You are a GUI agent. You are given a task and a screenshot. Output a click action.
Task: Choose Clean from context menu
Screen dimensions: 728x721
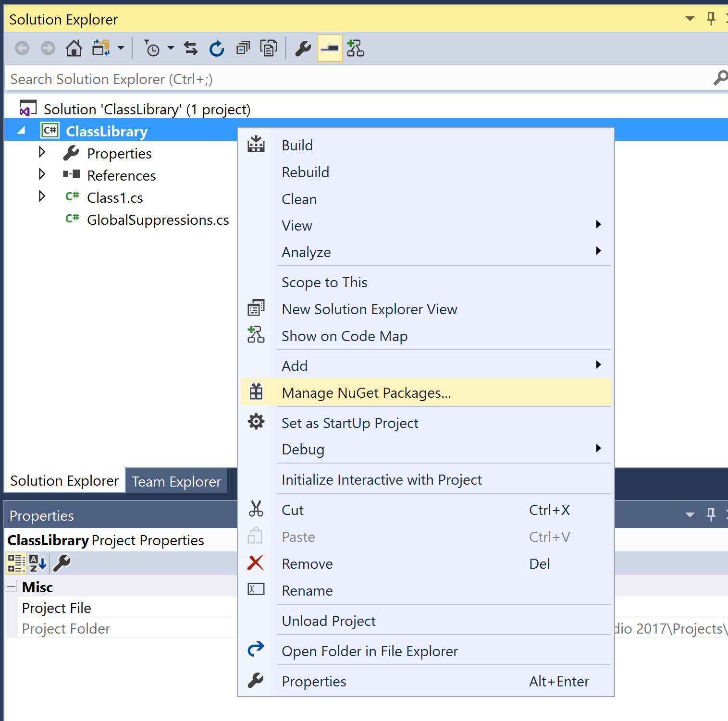426,199
